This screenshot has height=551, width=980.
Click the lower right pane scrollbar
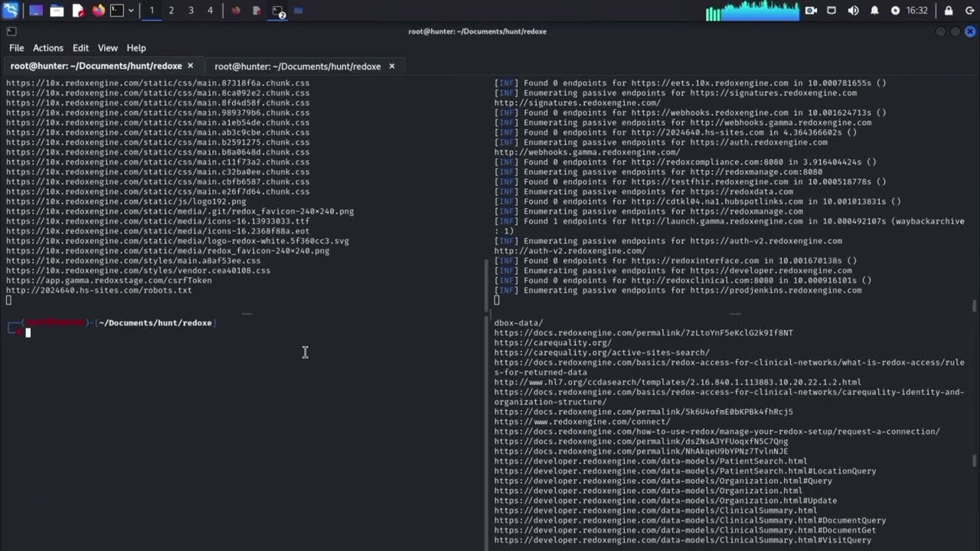(975, 459)
